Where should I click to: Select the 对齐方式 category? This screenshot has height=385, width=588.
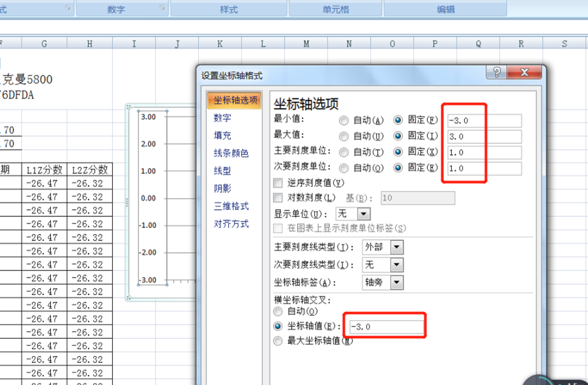coord(231,223)
